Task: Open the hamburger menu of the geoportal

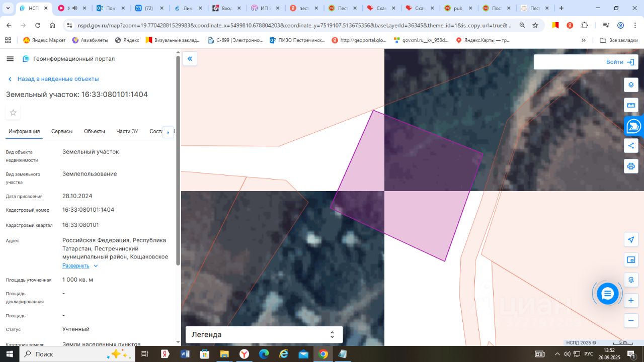Action: tap(10, 59)
